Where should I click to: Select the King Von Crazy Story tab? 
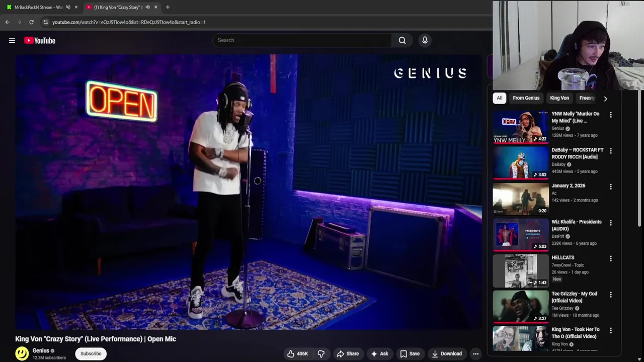117,7
